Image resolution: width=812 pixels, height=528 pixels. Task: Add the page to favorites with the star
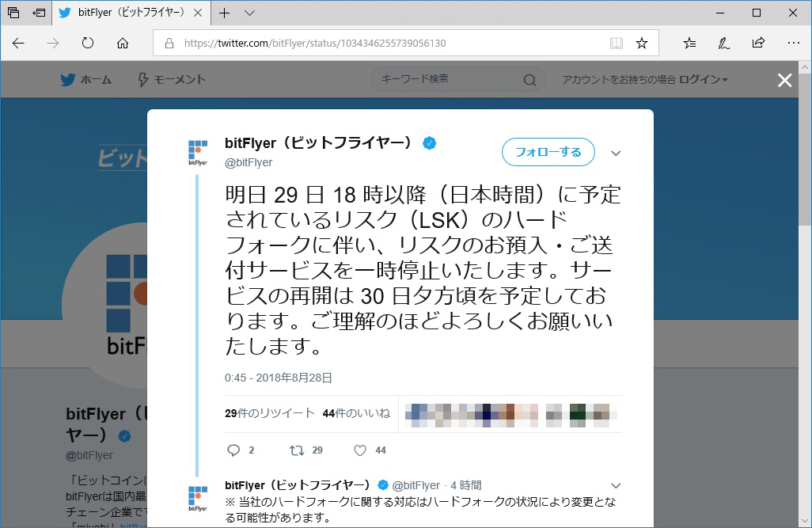(642, 44)
